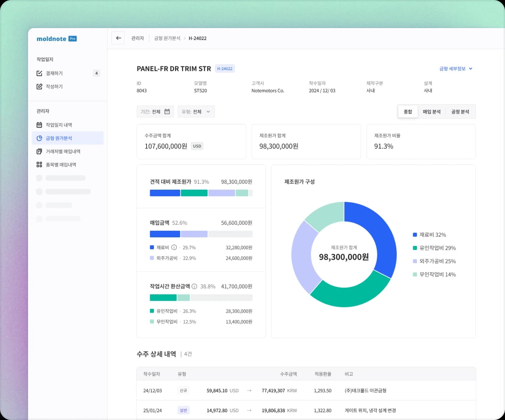The height and width of the screenshot is (420, 505).
Task: Click the 결재하기 checkbox icon in sidebar
Action: [x=39, y=73]
